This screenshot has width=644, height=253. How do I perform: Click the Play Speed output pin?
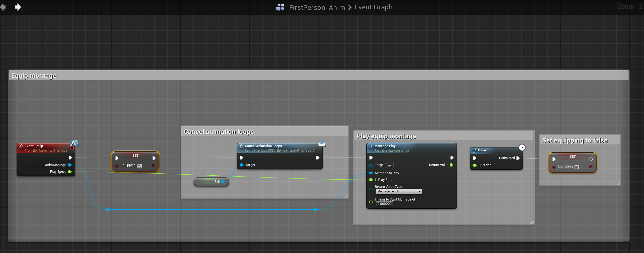[x=70, y=172]
